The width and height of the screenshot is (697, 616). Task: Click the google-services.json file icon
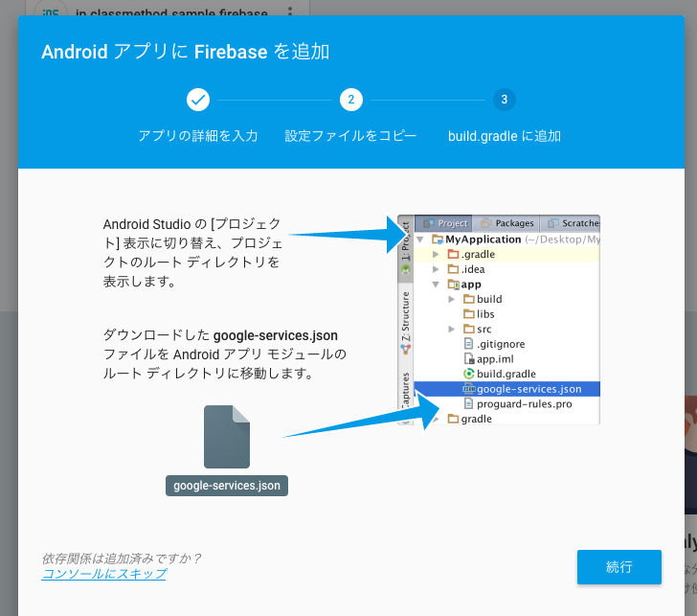click(227, 436)
